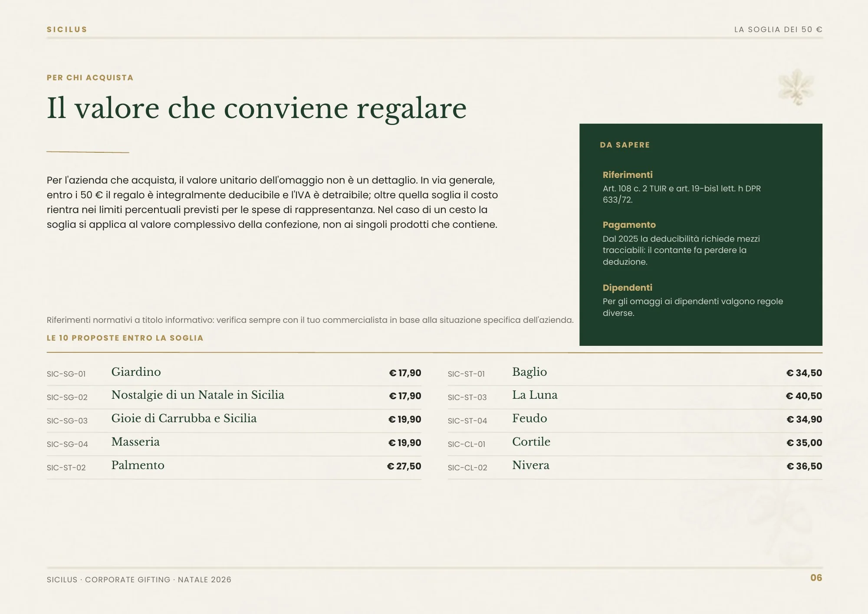Click the product name 'Giardino'
Image resolution: width=868 pixels, height=614 pixels.
pyautogui.click(x=136, y=372)
